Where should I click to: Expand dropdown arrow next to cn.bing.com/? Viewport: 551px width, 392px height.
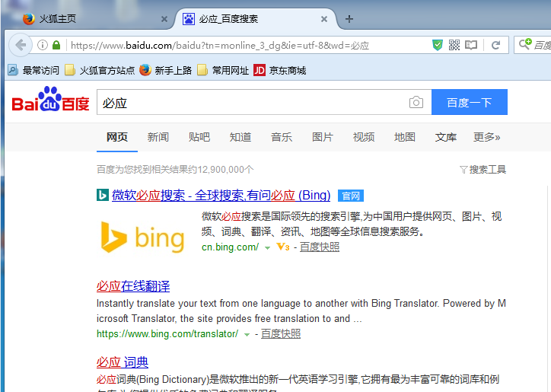(267, 248)
